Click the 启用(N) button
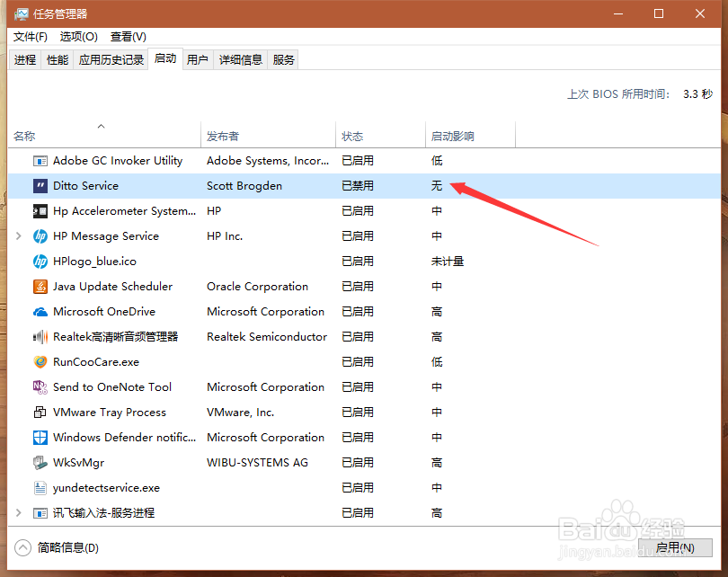Screen dimensions: 728x577 (x=675, y=547)
